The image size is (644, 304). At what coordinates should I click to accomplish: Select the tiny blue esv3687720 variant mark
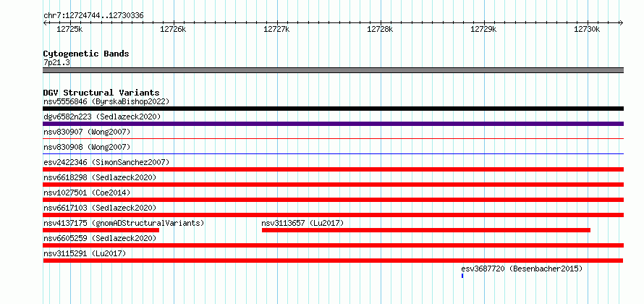click(x=462, y=276)
